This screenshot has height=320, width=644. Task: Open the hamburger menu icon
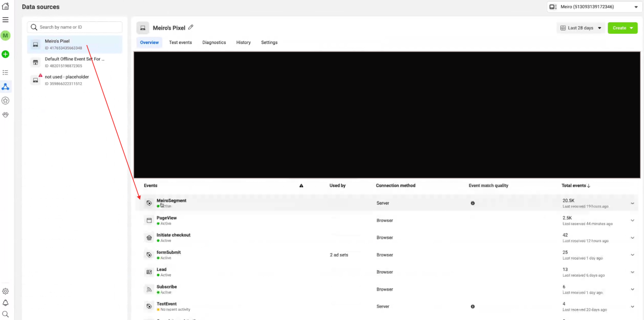point(5,20)
